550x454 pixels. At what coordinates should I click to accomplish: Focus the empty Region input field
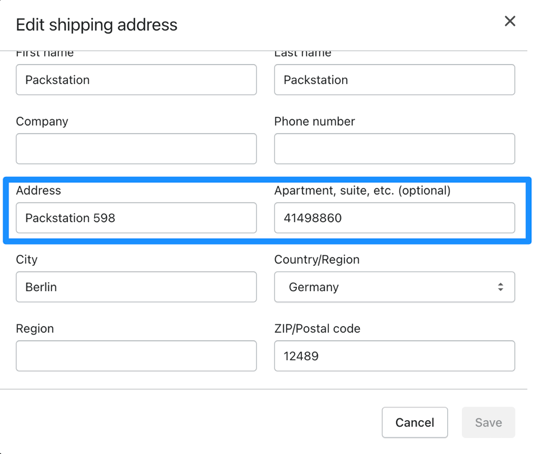click(136, 356)
